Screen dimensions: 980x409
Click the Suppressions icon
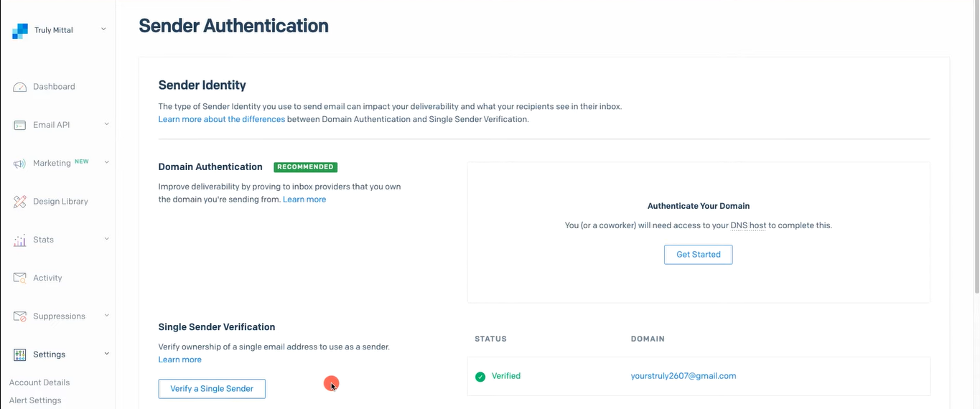(x=20, y=316)
